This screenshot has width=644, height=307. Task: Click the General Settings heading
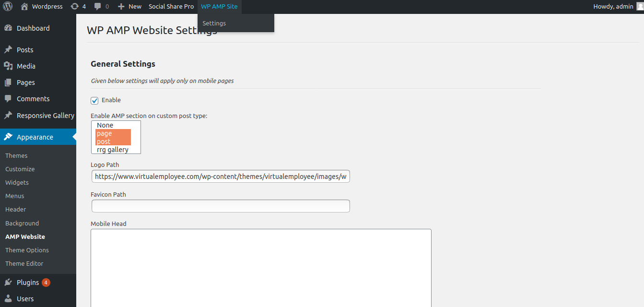[123, 64]
